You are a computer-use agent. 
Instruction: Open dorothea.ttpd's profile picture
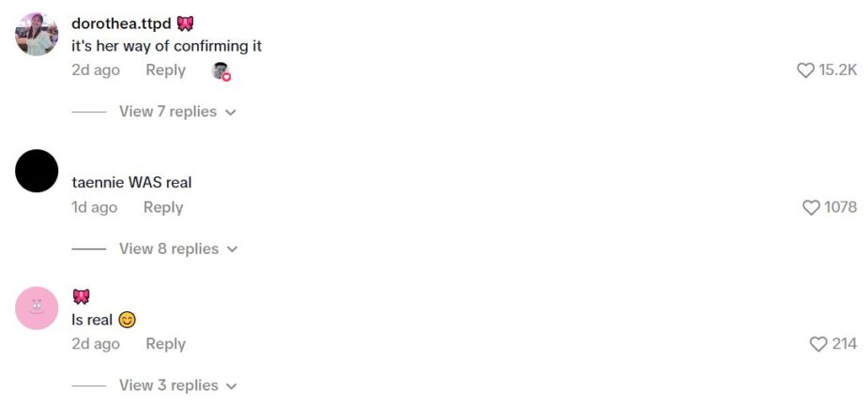(x=37, y=35)
